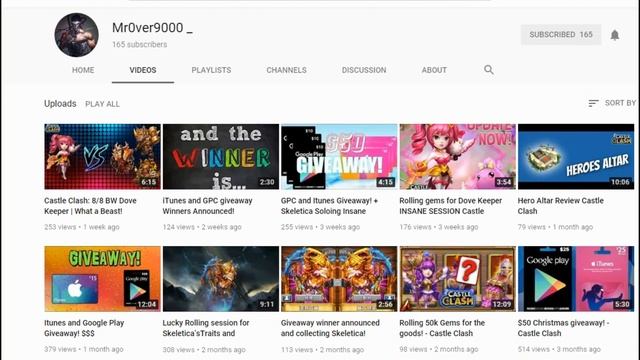640x360 pixels.
Task: Click '98 views • 2 months ago' text
Action: click(x=439, y=349)
